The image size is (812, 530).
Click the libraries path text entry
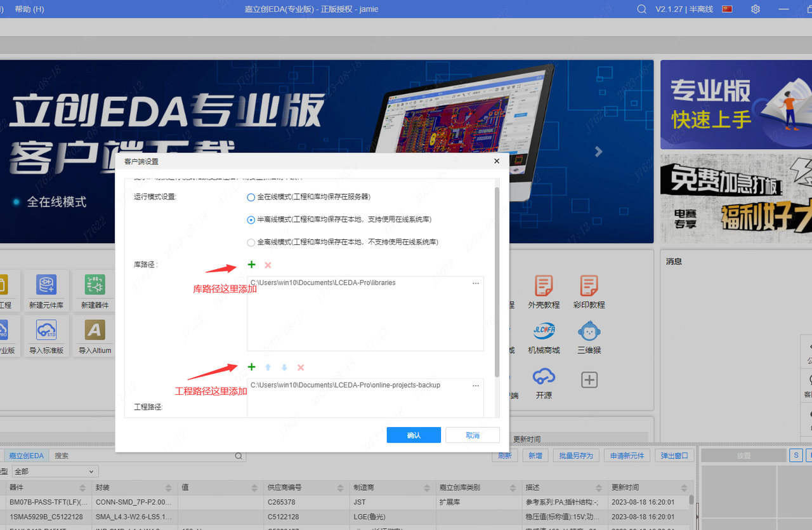click(323, 283)
